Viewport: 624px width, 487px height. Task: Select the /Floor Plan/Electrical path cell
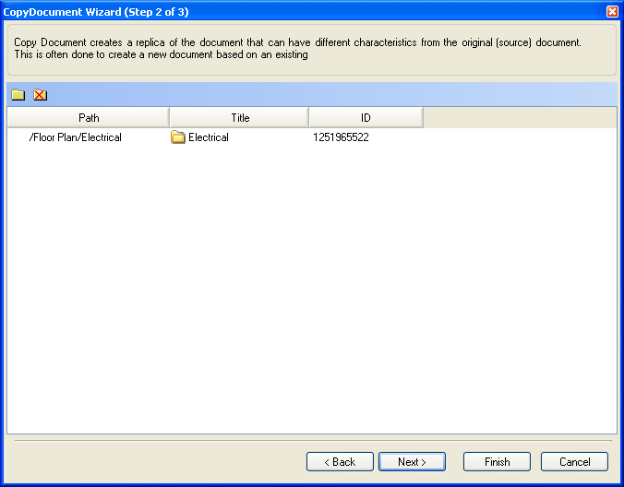[x=75, y=138]
